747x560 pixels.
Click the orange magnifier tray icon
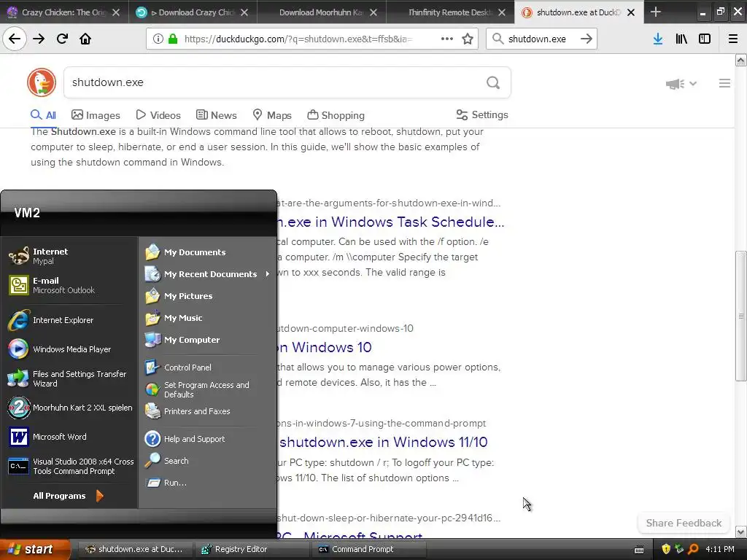[693, 549]
